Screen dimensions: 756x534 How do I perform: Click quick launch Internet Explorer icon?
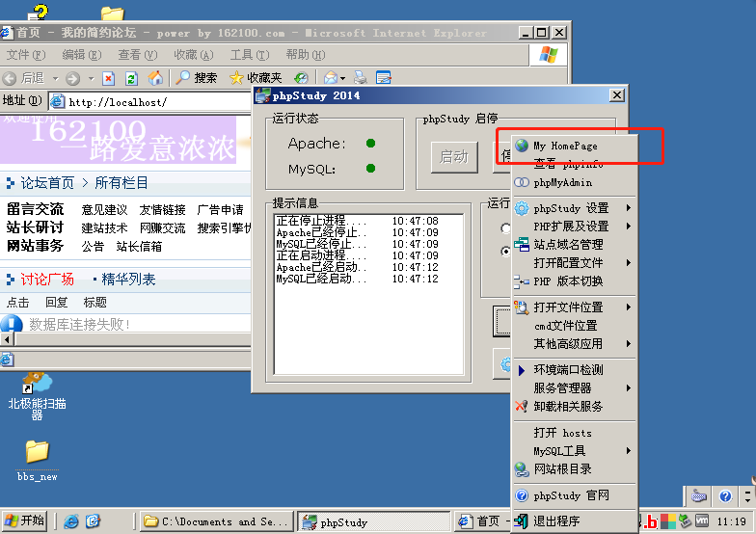click(71, 521)
